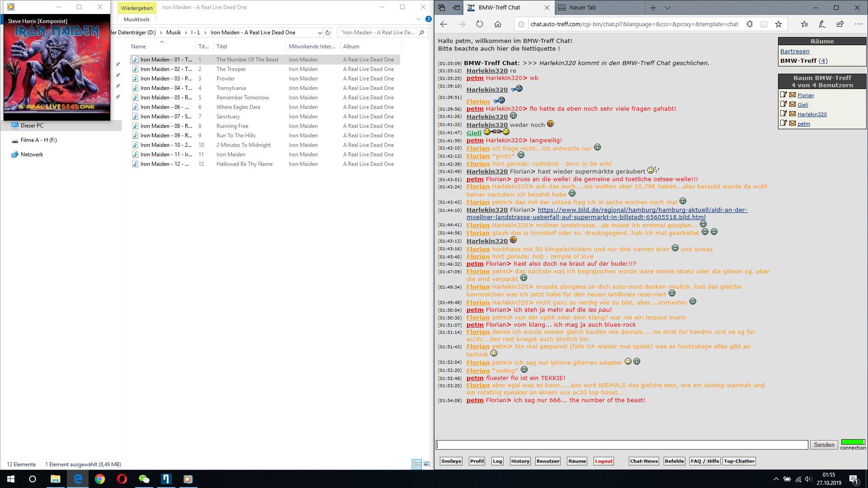
Task: Click the envelope icon beside petm
Action: click(x=793, y=123)
